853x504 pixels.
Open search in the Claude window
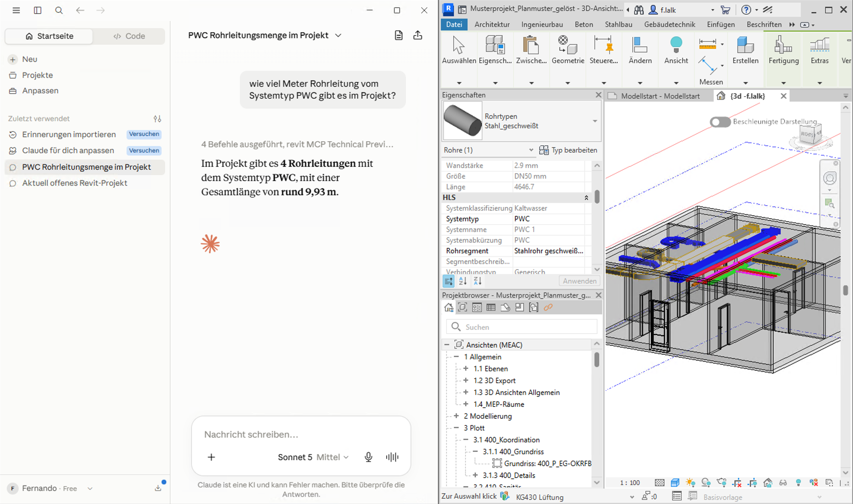pyautogui.click(x=59, y=10)
